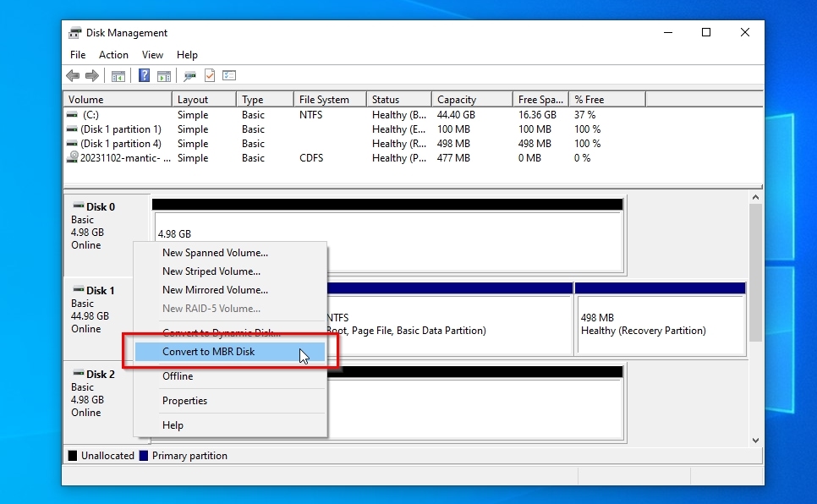
Task: Open Help via blue question mark icon
Action: pyautogui.click(x=145, y=76)
